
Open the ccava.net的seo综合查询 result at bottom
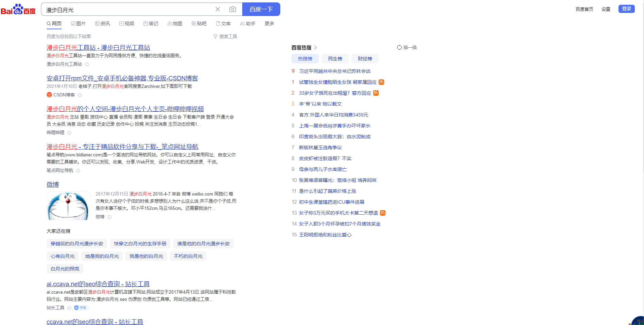click(x=95, y=321)
